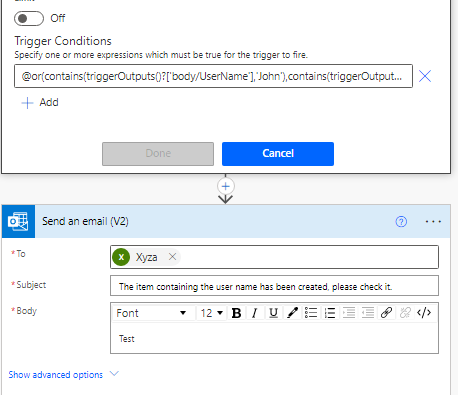This screenshot has height=395, width=458.
Task: Toggle underline formatting in the Body editor
Action: pos(273,313)
